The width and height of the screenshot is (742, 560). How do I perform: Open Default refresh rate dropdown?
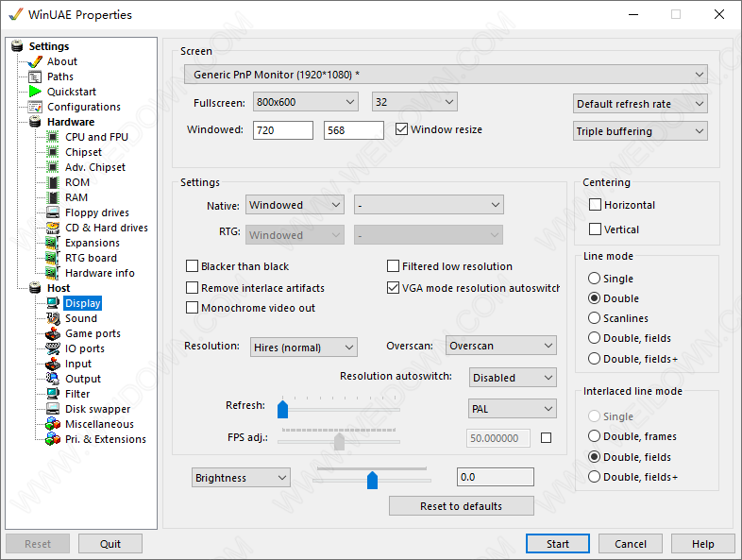click(640, 104)
